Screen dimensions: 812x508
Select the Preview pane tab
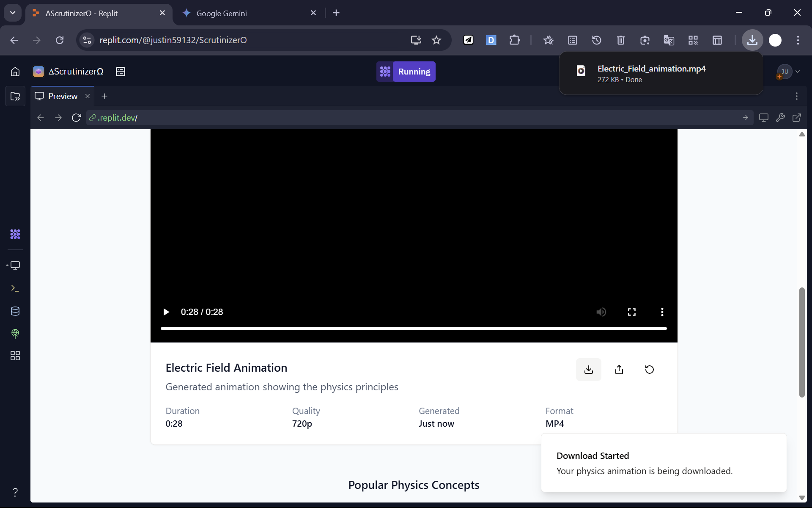(62, 96)
